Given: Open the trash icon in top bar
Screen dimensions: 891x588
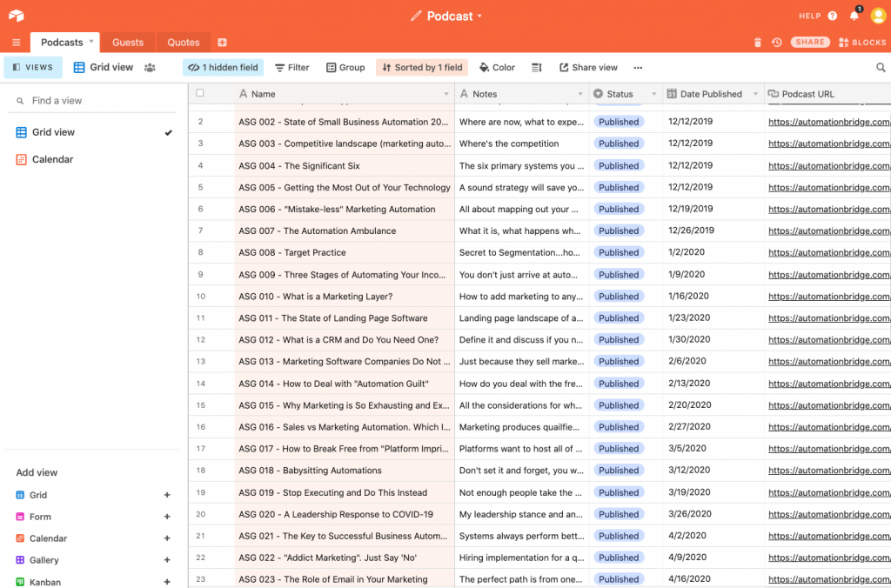Looking at the screenshot, I should point(758,43).
